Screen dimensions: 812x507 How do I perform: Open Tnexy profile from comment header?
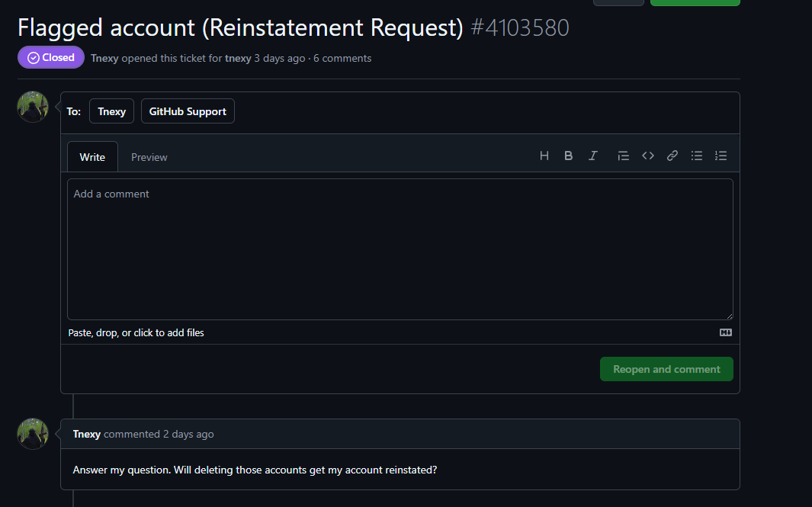87,434
